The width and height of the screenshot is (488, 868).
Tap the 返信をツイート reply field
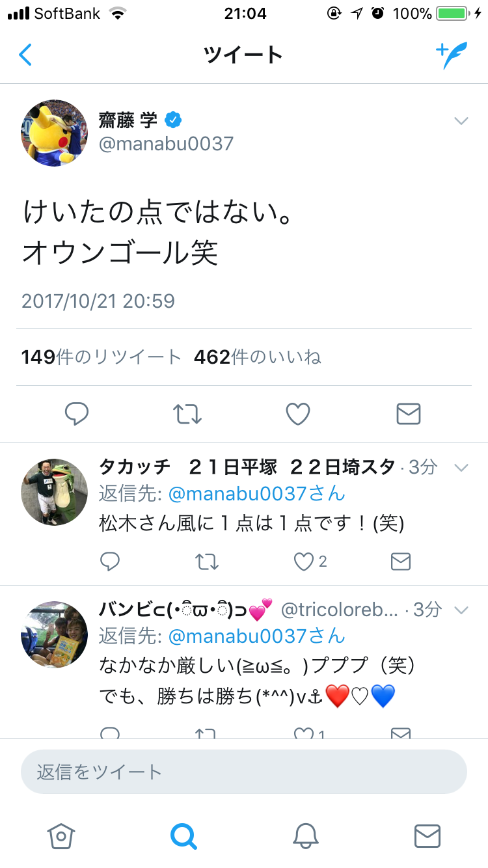(244, 772)
